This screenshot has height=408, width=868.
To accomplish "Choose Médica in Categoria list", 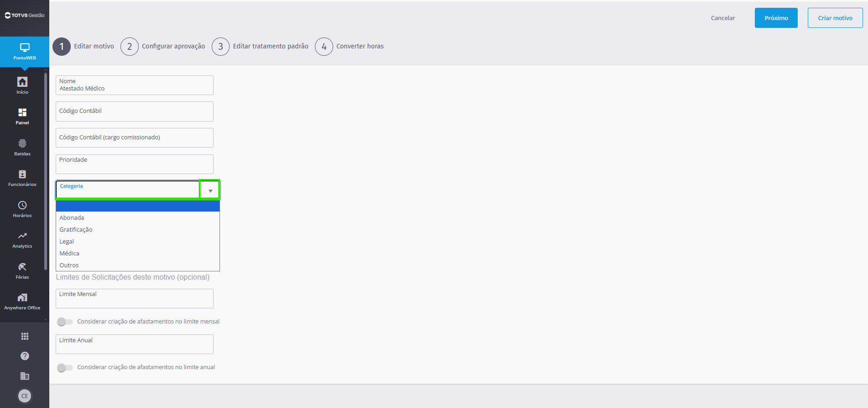I will (138, 253).
